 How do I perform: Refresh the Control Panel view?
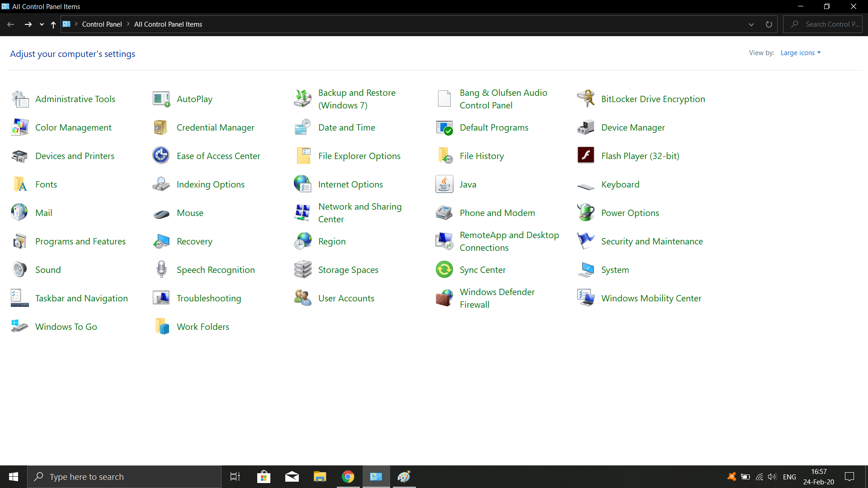(769, 24)
